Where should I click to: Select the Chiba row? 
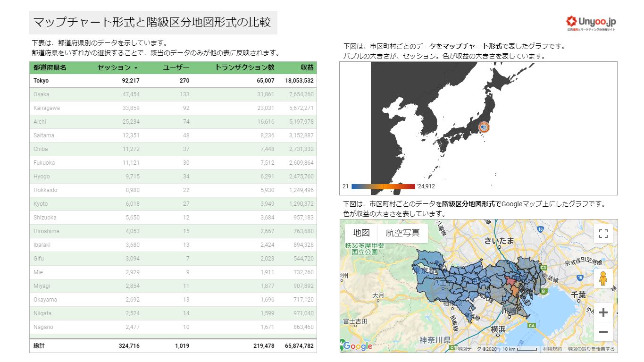click(173, 149)
